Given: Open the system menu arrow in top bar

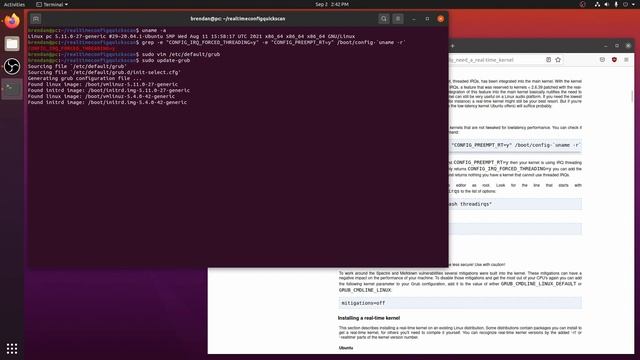Looking at the screenshot, I should [633, 4].
